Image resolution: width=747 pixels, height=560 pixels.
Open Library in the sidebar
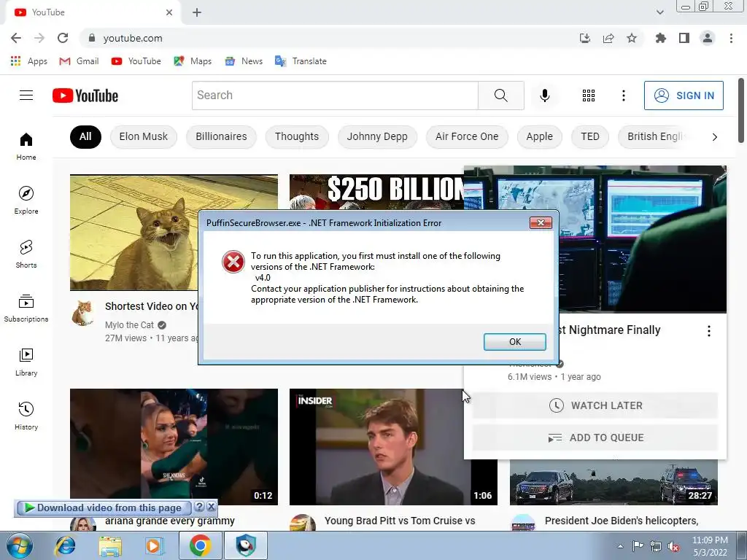26,362
